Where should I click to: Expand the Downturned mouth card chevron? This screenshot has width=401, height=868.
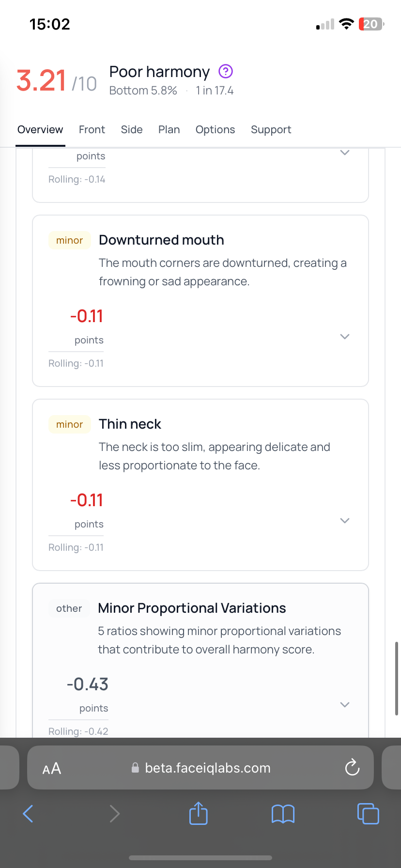(x=345, y=337)
